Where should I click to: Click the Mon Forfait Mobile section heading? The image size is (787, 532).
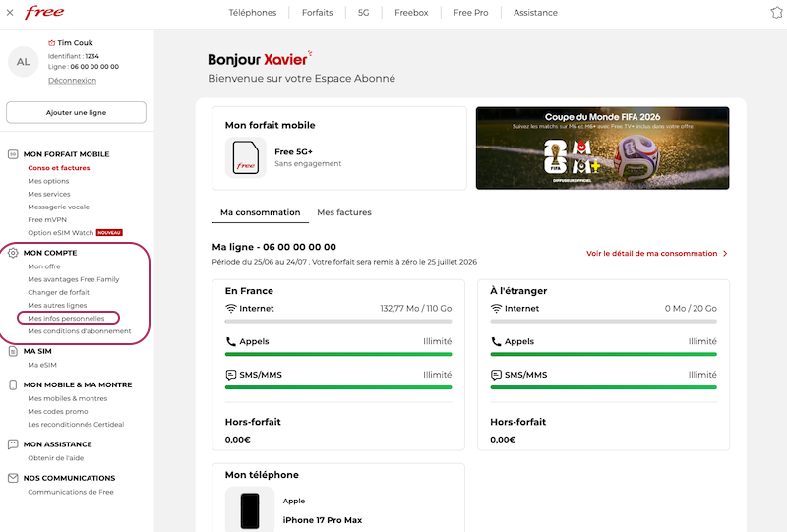66,154
